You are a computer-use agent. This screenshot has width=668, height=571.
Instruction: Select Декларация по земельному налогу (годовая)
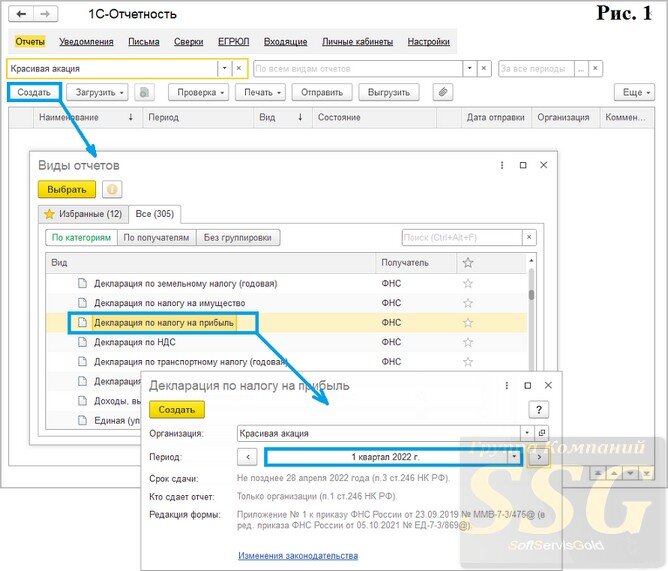286,283
